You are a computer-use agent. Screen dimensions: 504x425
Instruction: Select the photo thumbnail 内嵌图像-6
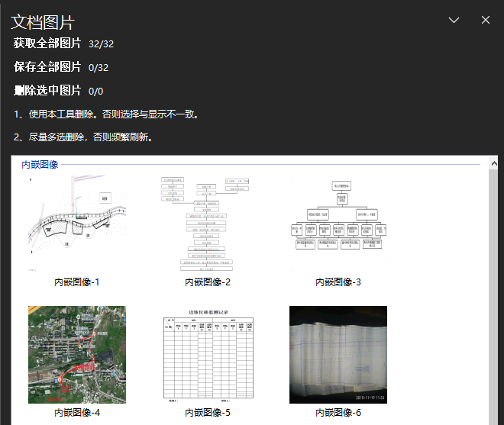click(338, 355)
